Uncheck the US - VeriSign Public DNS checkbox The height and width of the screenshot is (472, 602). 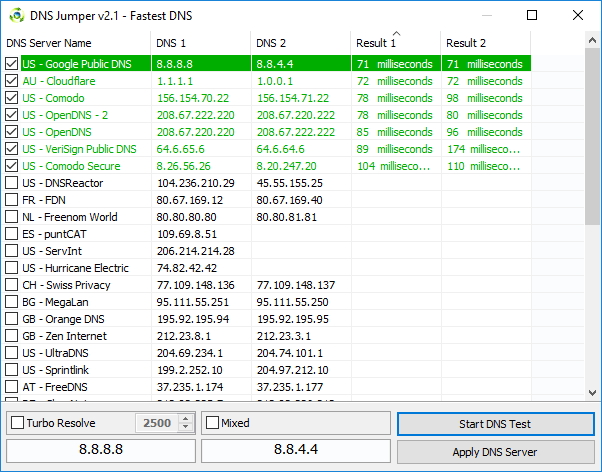(12, 149)
